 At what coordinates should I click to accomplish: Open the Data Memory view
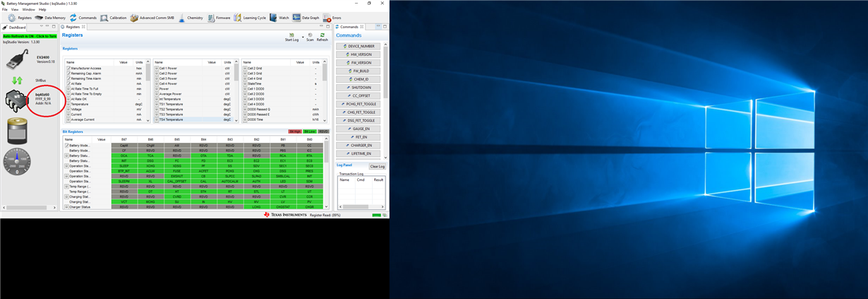pyautogui.click(x=50, y=18)
